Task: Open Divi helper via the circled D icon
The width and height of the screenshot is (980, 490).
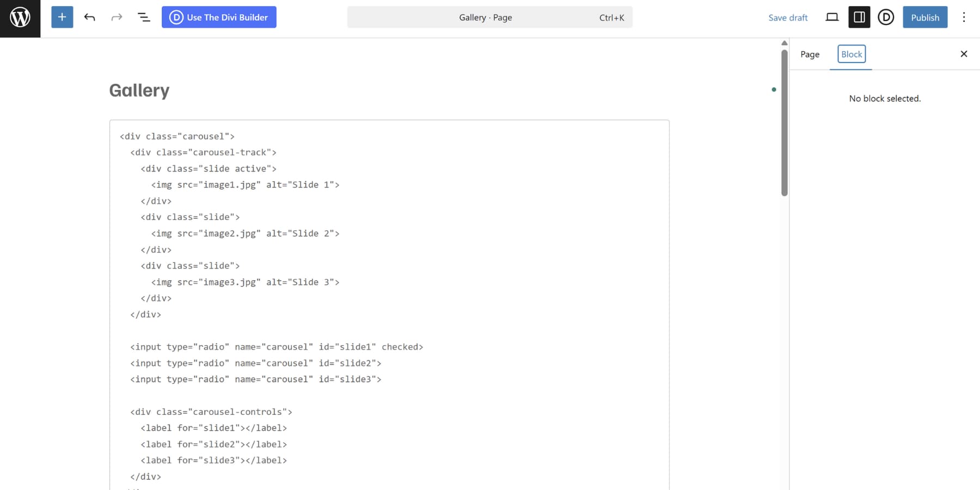Action: (886, 17)
